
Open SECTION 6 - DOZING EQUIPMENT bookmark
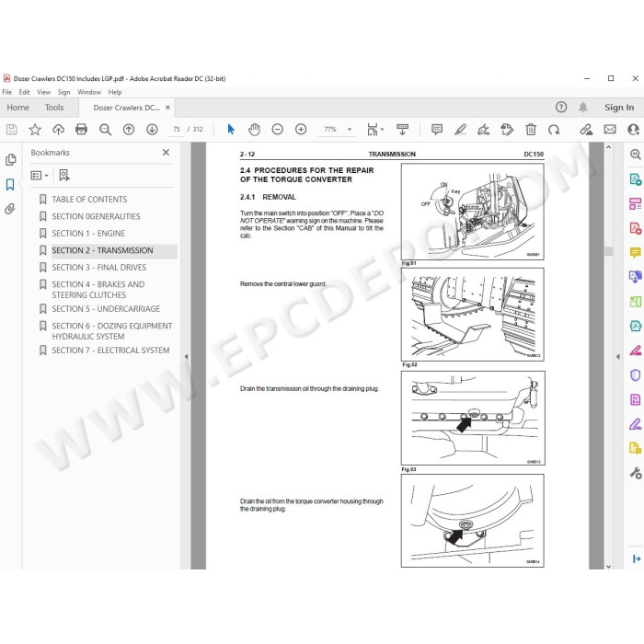(x=111, y=331)
